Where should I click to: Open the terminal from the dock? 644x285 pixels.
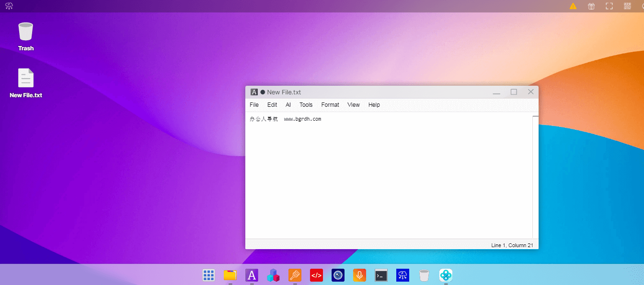point(381,275)
